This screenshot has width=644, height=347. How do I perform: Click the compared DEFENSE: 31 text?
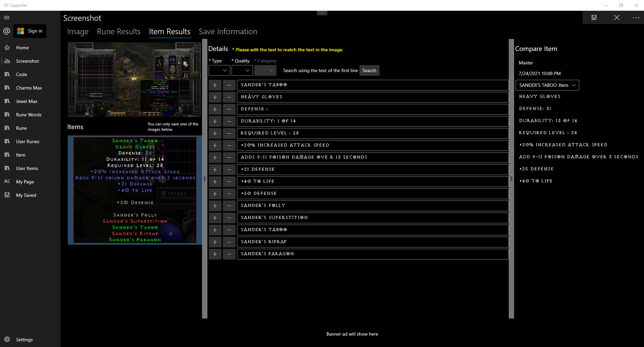(535, 109)
